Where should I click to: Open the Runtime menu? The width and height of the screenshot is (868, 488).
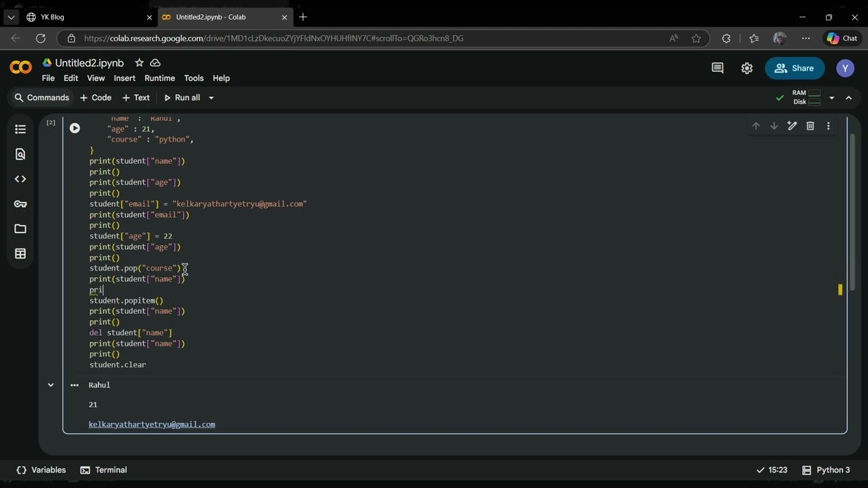pos(159,78)
